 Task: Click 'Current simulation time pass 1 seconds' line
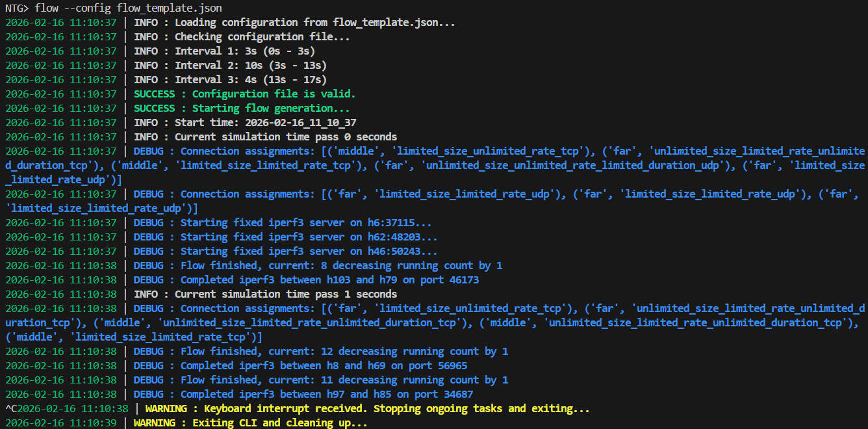point(285,294)
